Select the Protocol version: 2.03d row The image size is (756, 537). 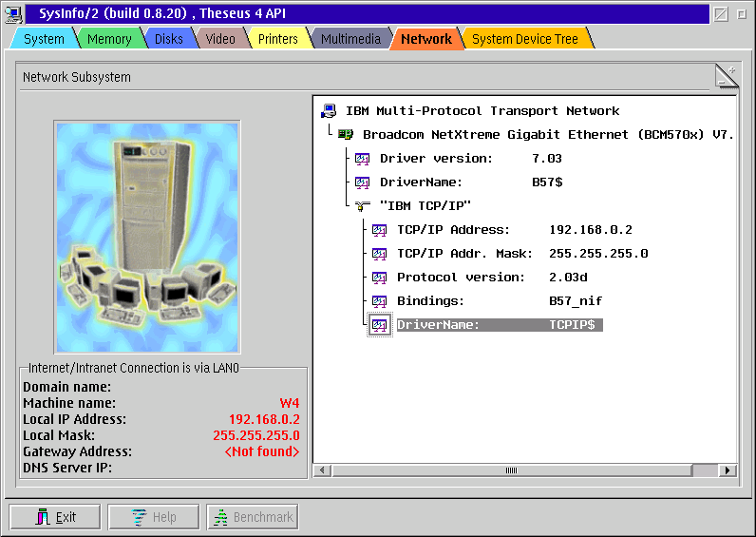[492, 278]
